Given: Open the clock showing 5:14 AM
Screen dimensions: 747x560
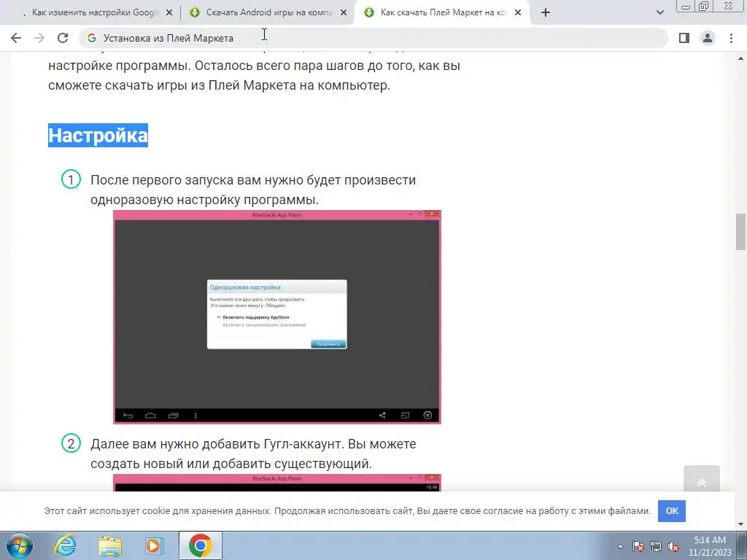Looking at the screenshot, I should click(x=710, y=546).
